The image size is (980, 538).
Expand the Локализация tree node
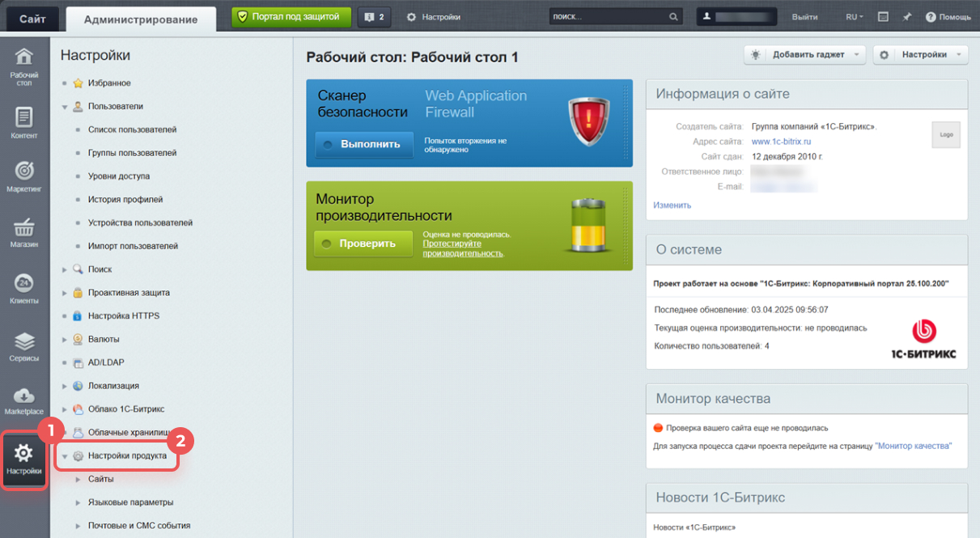[x=65, y=386]
